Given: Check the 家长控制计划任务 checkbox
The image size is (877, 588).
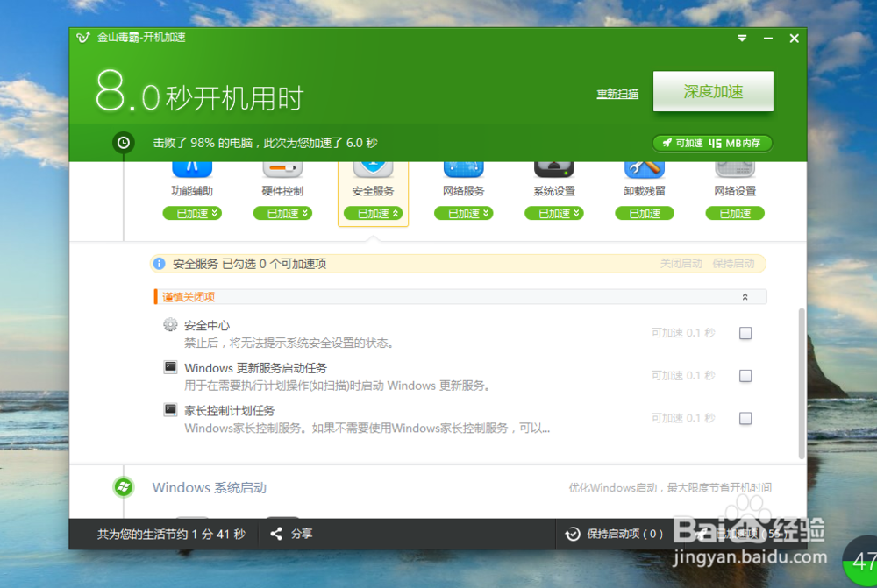Looking at the screenshot, I should [745, 418].
